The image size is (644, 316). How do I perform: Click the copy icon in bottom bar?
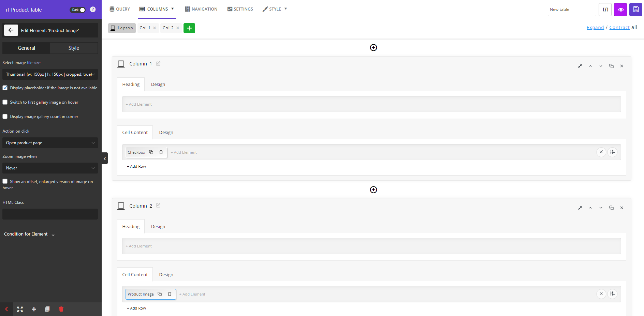point(47,309)
